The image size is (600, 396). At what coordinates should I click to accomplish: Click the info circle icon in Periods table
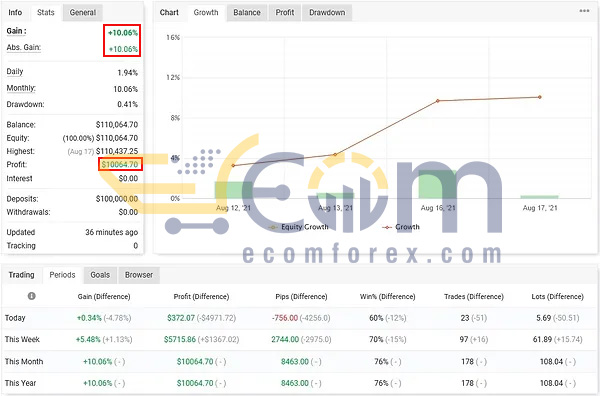32,296
